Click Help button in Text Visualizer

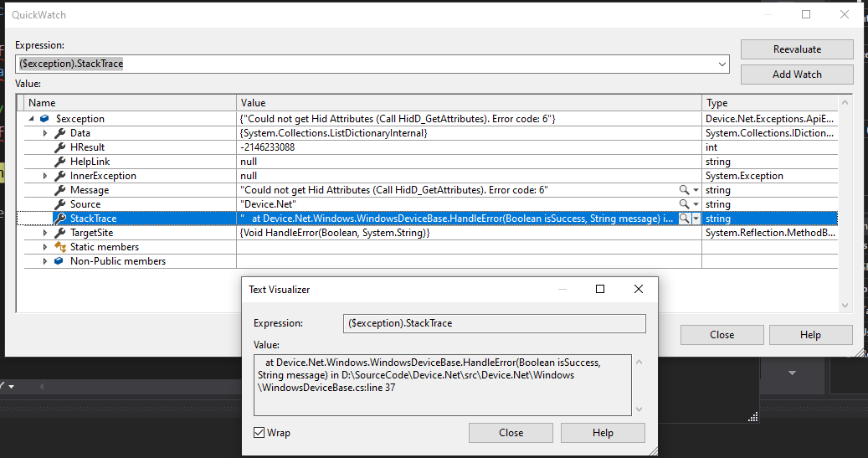pyautogui.click(x=603, y=433)
